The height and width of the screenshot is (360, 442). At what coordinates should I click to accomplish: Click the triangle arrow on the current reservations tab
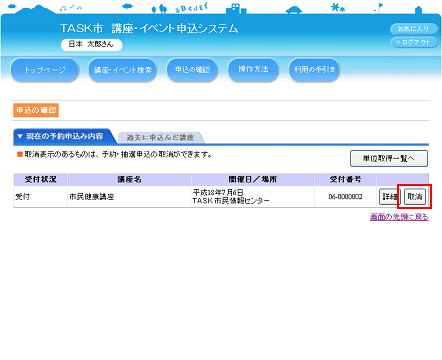(x=20, y=136)
